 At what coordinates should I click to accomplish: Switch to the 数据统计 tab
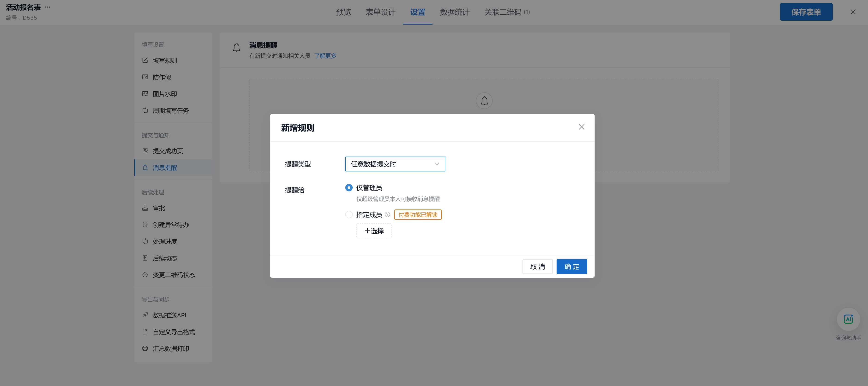[x=455, y=12]
